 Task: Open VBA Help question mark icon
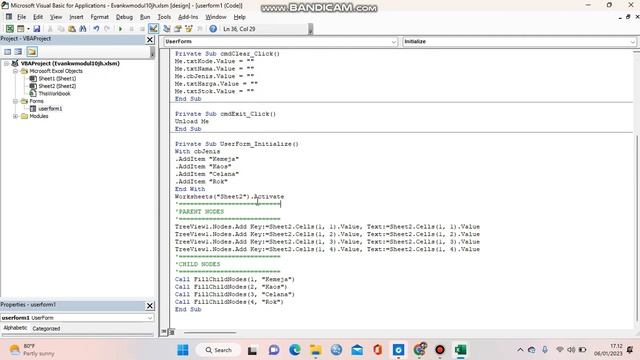click(213, 29)
